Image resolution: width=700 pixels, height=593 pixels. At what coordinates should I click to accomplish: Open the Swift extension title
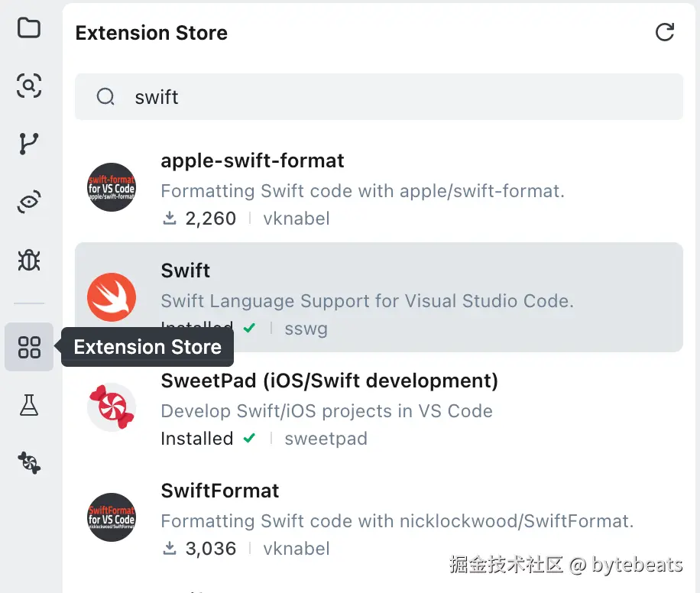[x=185, y=271]
